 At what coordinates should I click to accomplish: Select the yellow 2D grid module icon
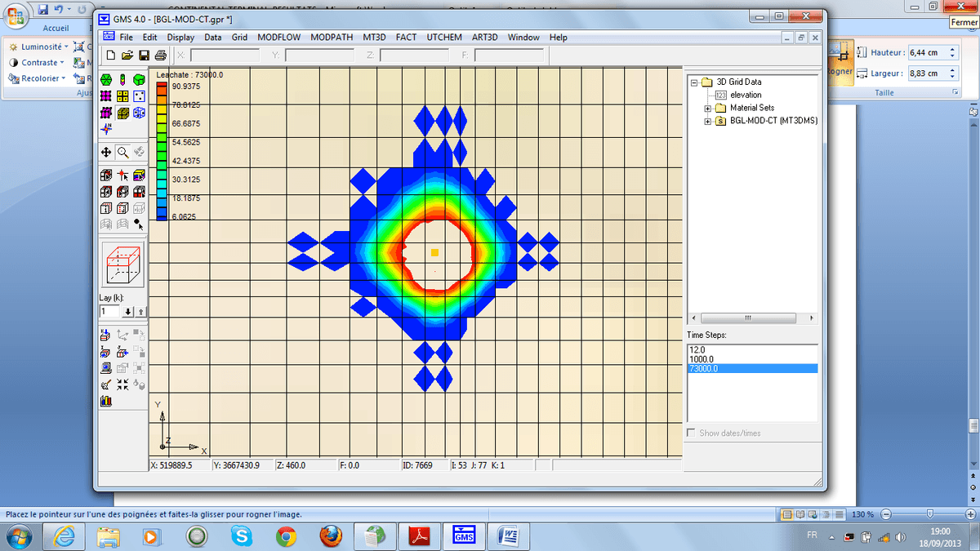coord(122,96)
